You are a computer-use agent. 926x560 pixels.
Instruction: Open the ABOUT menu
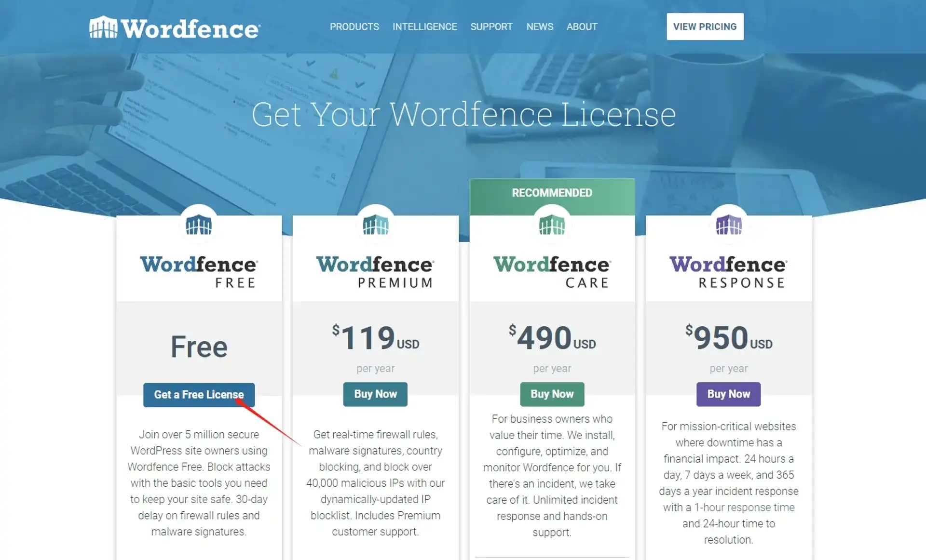582,27
